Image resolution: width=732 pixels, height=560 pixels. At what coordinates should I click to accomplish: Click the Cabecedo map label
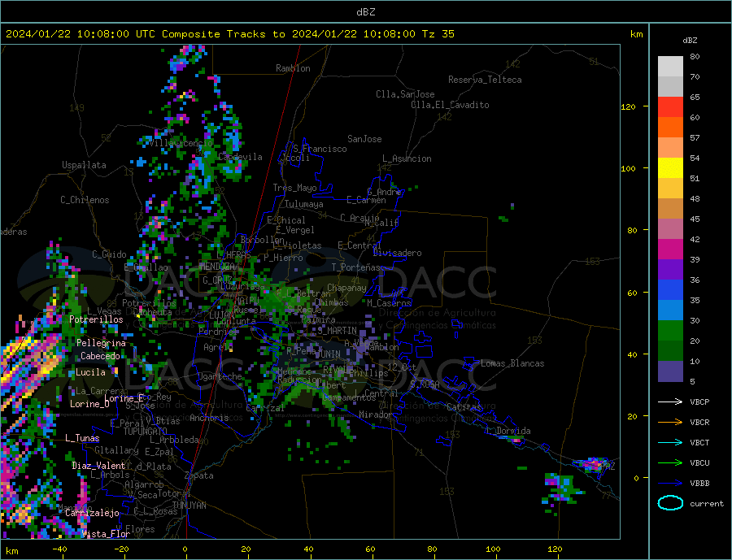coord(100,356)
